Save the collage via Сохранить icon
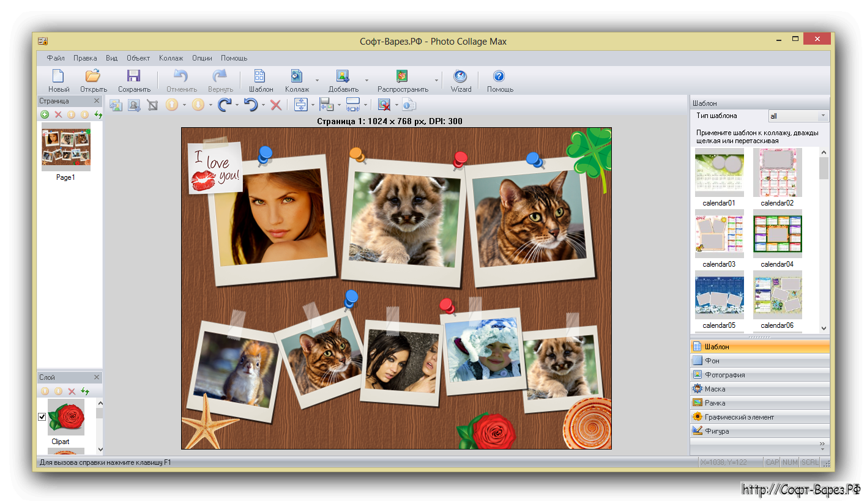The image size is (867, 504). [x=133, y=76]
